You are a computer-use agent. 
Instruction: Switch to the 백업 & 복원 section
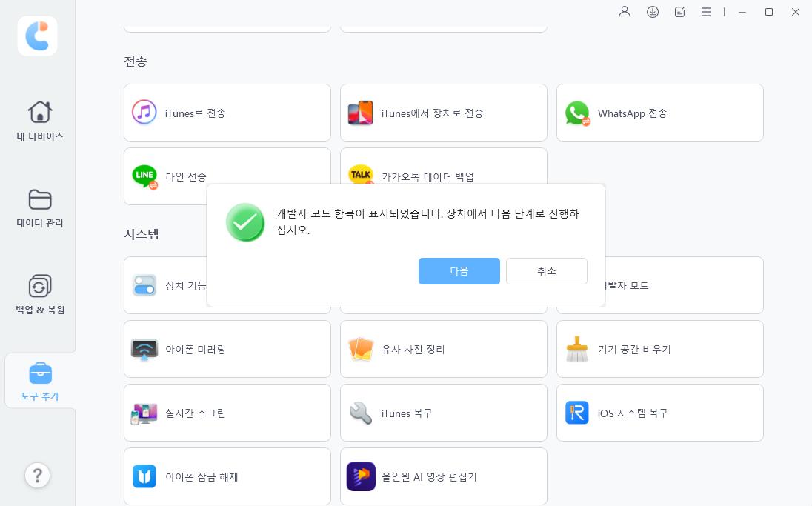coord(39,293)
